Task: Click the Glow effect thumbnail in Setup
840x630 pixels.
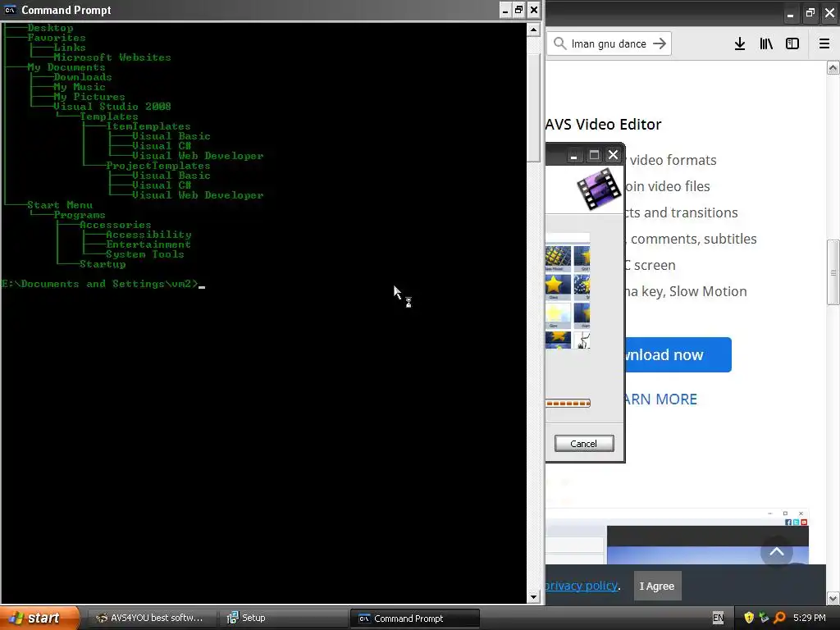Action: (x=558, y=316)
